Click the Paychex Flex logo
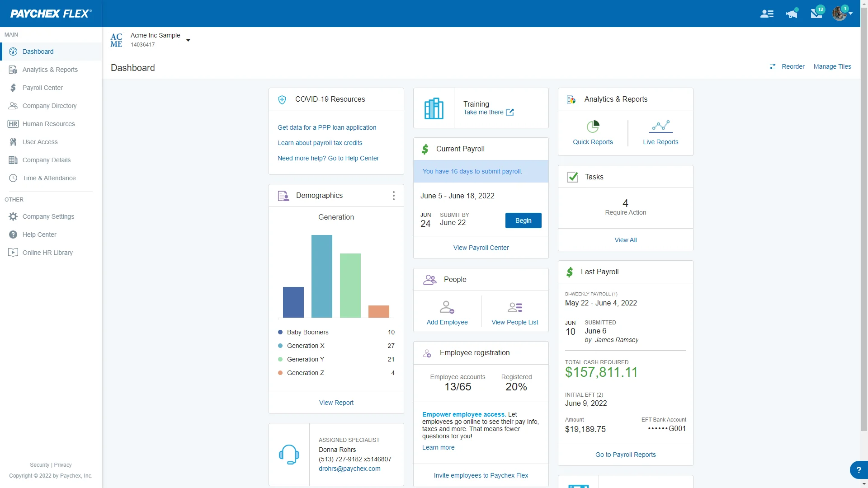Image resolution: width=868 pixels, height=488 pixels. point(51,14)
